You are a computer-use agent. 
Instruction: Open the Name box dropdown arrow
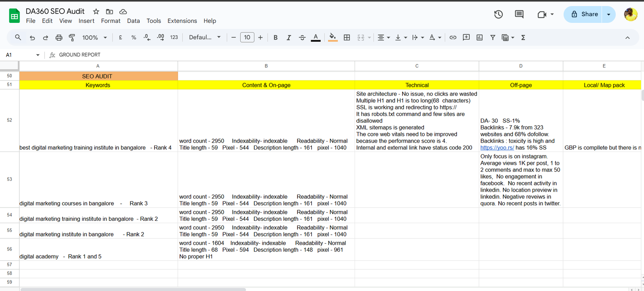tap(38, 55)
